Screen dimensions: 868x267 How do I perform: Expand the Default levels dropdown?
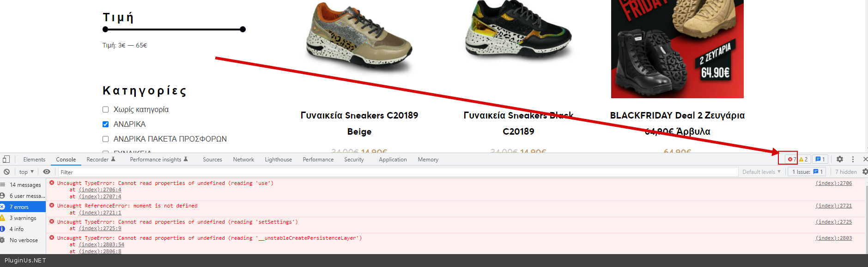click(761, 172)
